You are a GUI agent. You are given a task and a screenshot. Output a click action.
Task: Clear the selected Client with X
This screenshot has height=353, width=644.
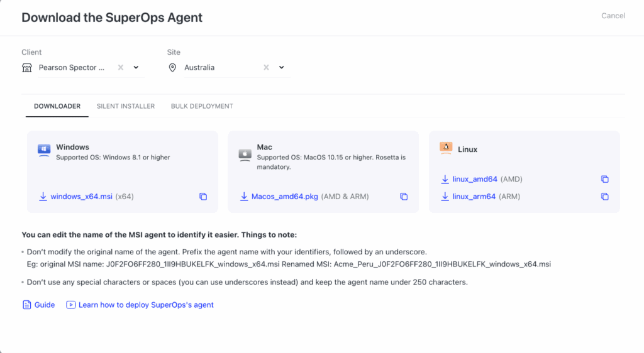pos(121,67)
